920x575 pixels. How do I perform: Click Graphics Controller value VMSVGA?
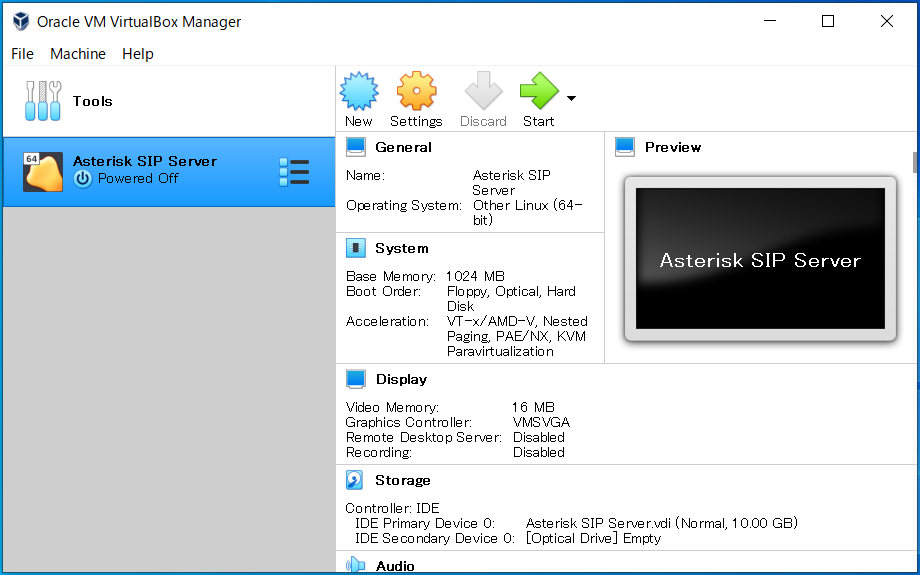[x=541, y=422]
